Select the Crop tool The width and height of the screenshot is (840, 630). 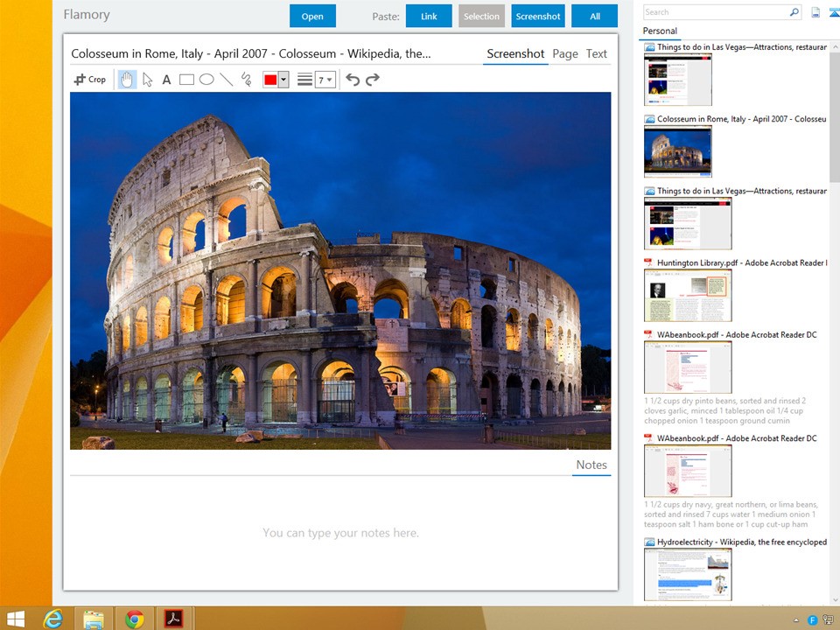[90, 80]
